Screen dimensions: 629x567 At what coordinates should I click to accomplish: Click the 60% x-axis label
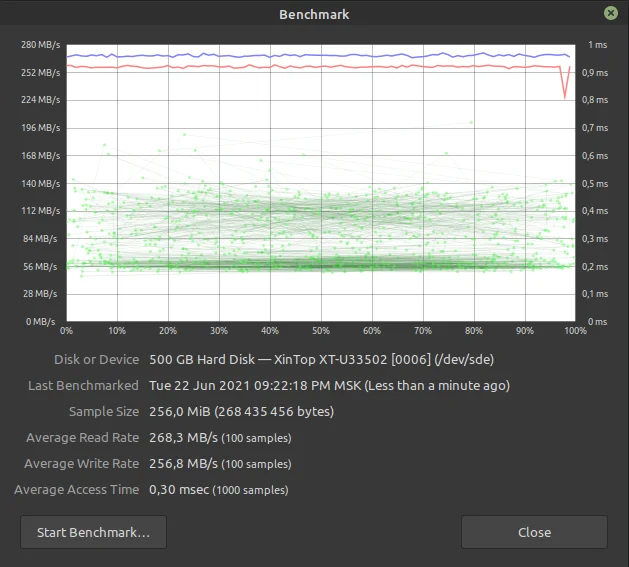tap(372, 331)
